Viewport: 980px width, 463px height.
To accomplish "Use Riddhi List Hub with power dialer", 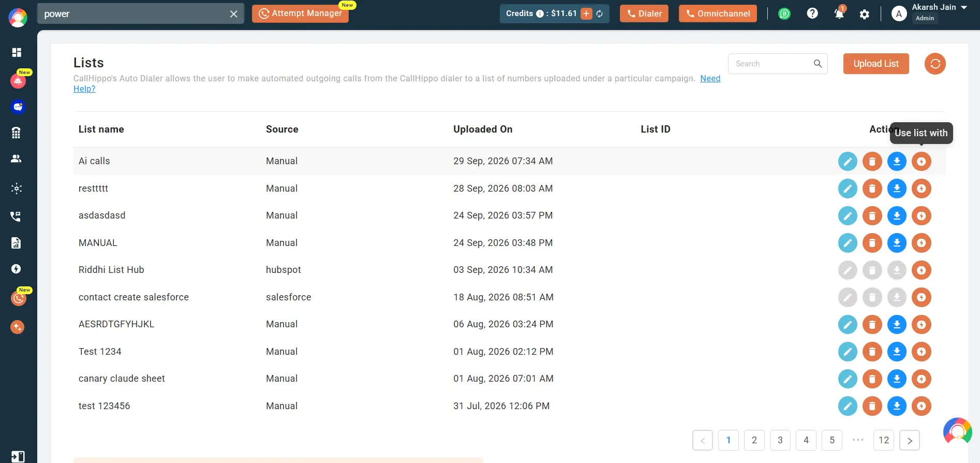I will point(921,270).
